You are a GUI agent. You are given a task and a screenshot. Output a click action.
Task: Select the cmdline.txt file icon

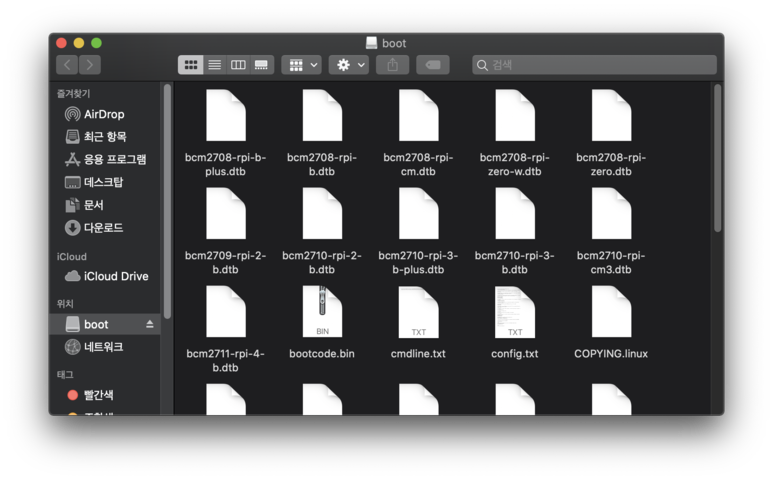[419, 311]
